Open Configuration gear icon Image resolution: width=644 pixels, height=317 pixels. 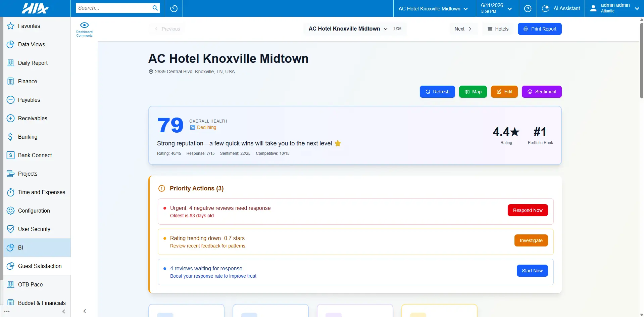[11, 211]
